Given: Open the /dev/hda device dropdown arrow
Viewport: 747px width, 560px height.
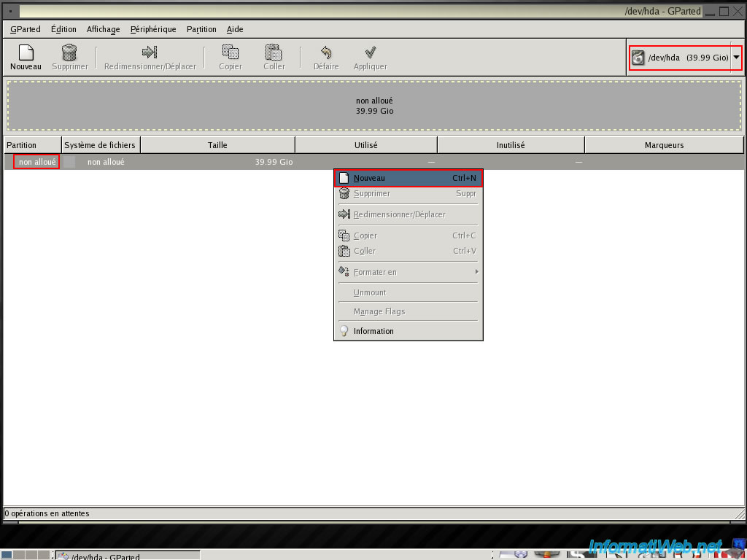Looking at the screenshot, I should pyautogui.click(x=737, y=58).
